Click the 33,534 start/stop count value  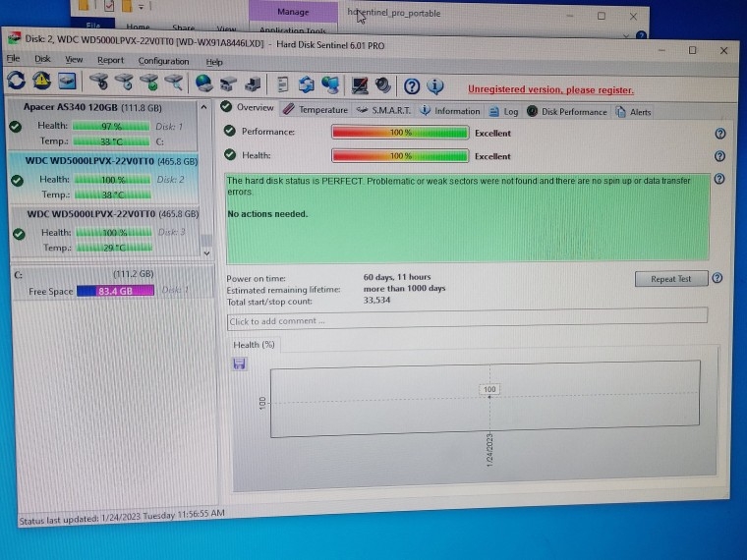[376, 300]
